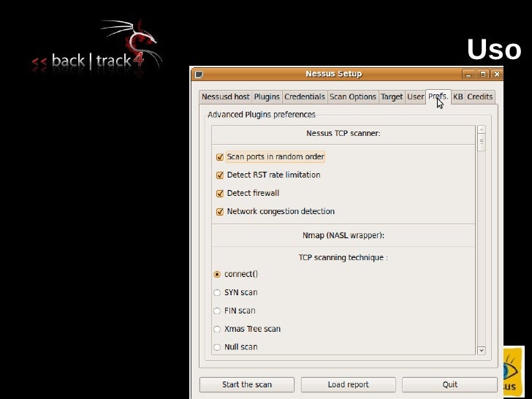The image size is (532, 399).
Task: Disable the Detect firewall checkbox
Action: [220, 194]
